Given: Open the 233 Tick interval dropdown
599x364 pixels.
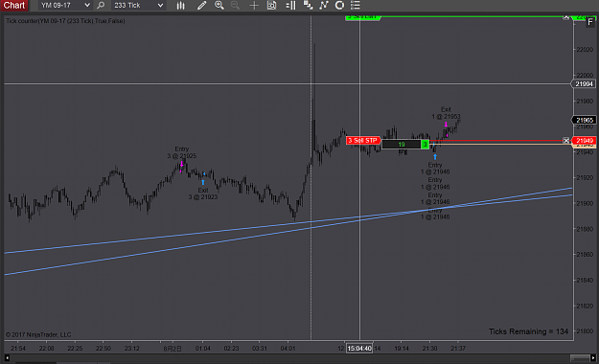Looking at the screenshot, I should click(139, 6).
